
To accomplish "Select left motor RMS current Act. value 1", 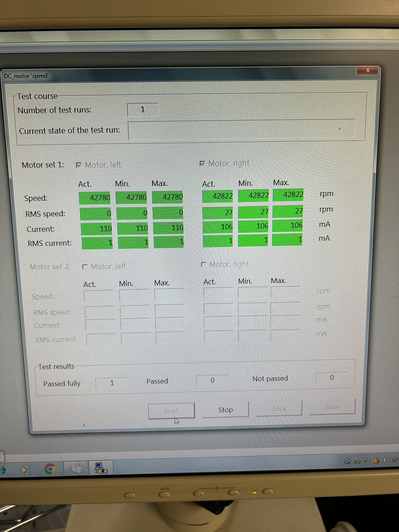I will (97, 243).
